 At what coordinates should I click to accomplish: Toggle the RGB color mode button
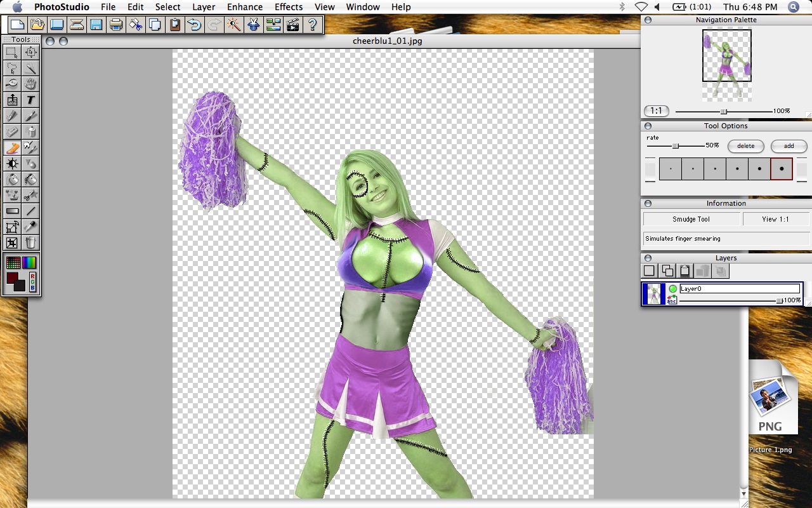click(x=33, y=281)
